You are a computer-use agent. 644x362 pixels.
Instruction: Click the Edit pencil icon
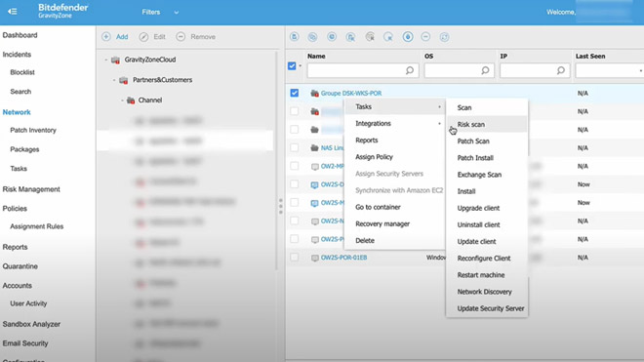143,37
